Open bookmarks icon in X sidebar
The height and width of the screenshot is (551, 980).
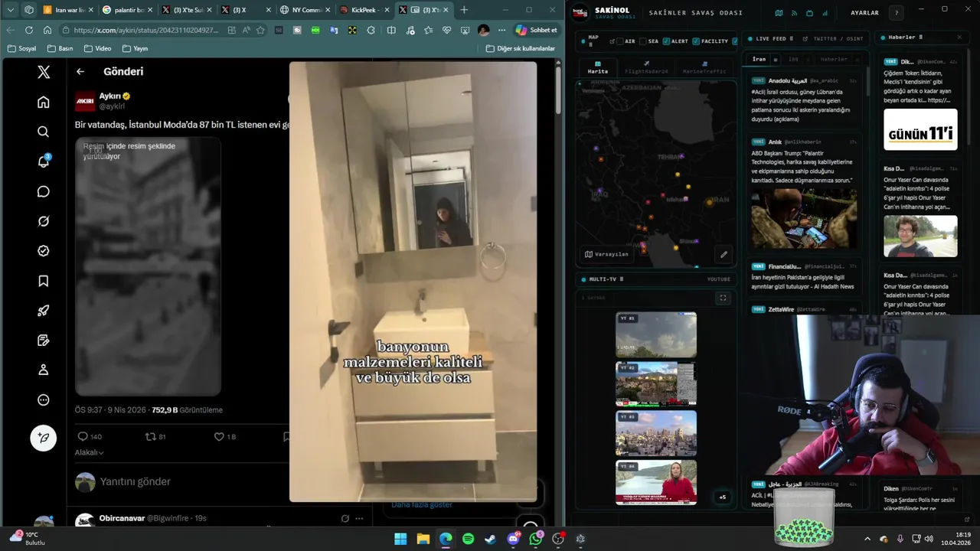pyautogui.click(x=44, y=281)
